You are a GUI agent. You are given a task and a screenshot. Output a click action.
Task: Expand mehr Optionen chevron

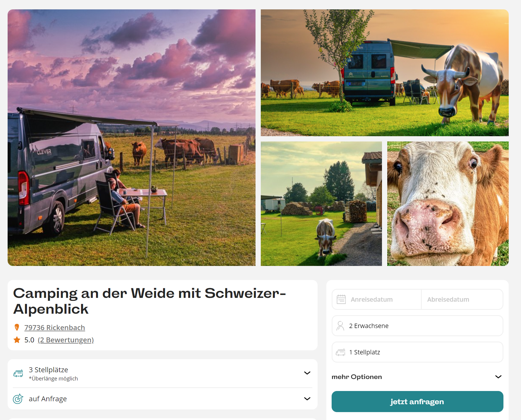tap(498, 377)
